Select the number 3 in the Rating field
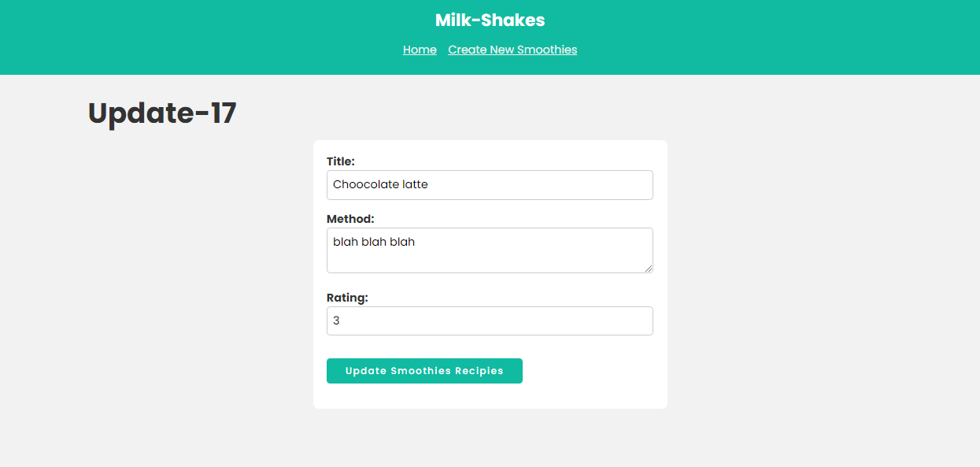 (337, 321)
